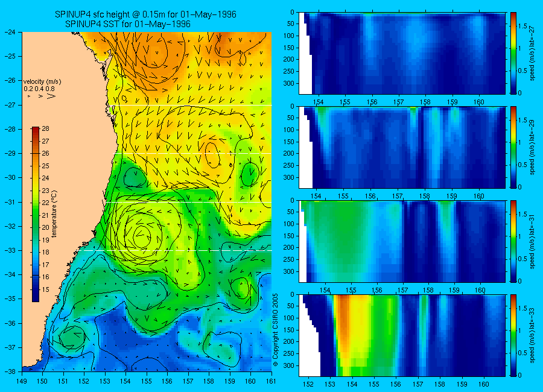Click the 28 value on the temperature scale
Viewport: 543px width, 392px height.
pos(46,129)
